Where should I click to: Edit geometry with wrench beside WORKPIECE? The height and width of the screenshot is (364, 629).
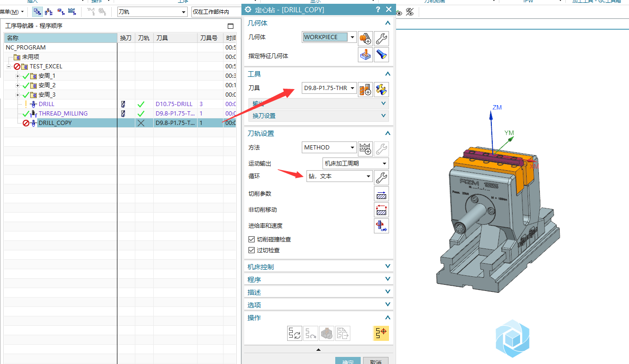click(x=381, y=39)
